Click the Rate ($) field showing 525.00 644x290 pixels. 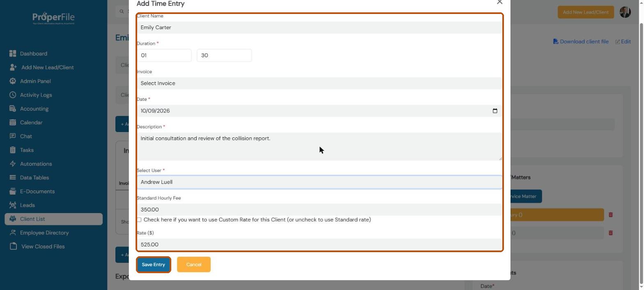coord(320,244)
